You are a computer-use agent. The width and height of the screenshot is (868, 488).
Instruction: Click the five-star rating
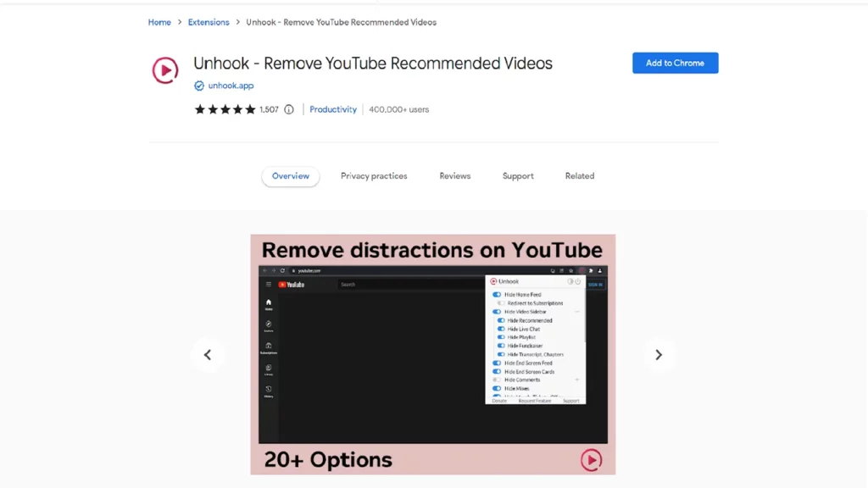tap(225, 109)
